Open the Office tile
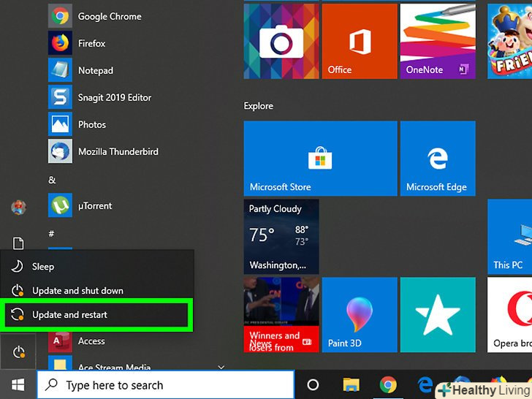 click(360, 42)
